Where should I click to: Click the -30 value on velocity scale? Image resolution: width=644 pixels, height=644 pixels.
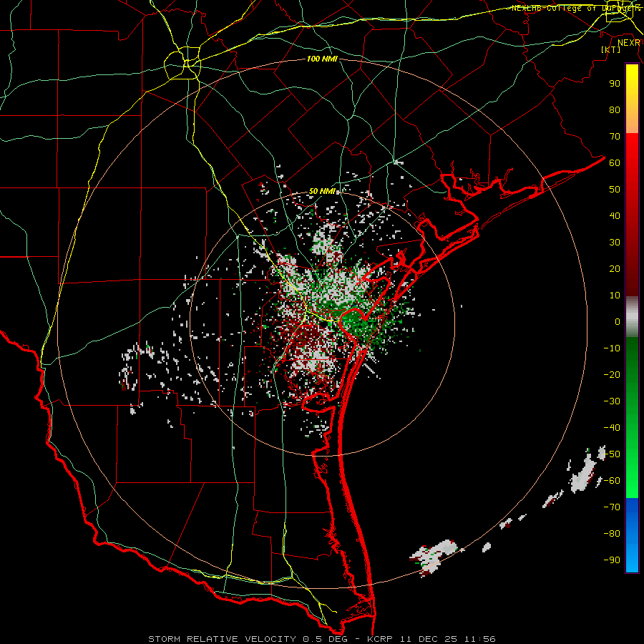click(612, 401)
